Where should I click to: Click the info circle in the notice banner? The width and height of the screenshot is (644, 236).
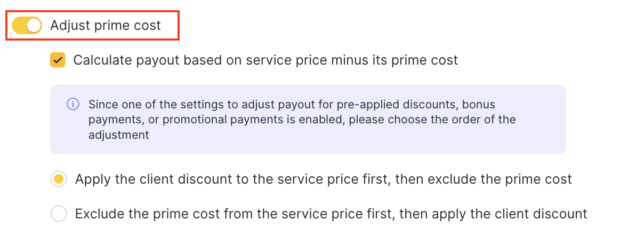[73, 104]
